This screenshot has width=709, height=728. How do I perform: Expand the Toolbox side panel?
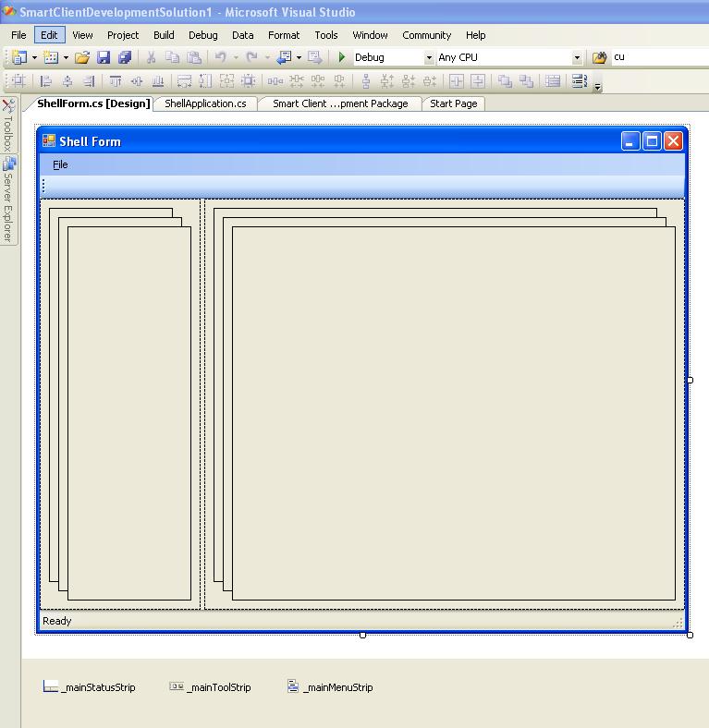pyautogui.click(x=8, y=125)
